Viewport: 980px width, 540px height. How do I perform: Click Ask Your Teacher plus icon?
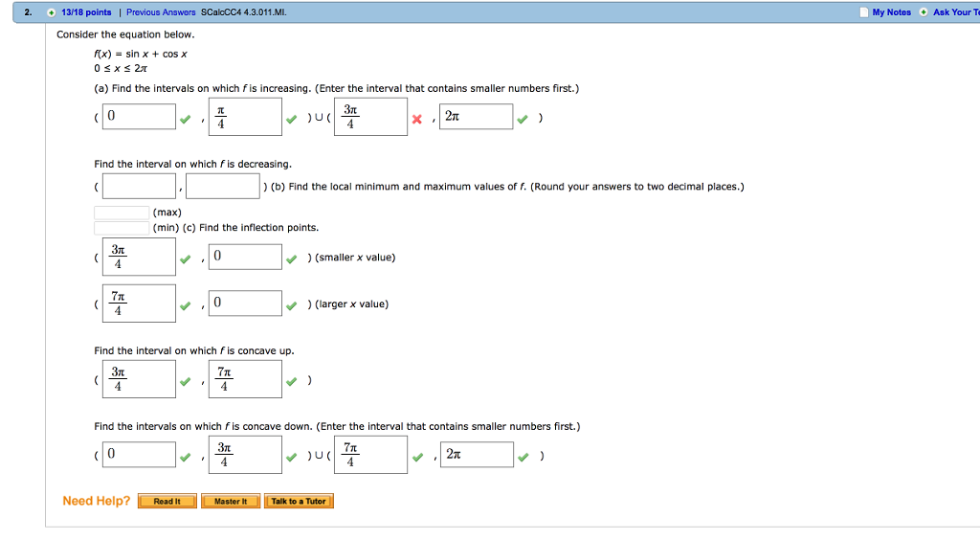[x=924, y=12]
